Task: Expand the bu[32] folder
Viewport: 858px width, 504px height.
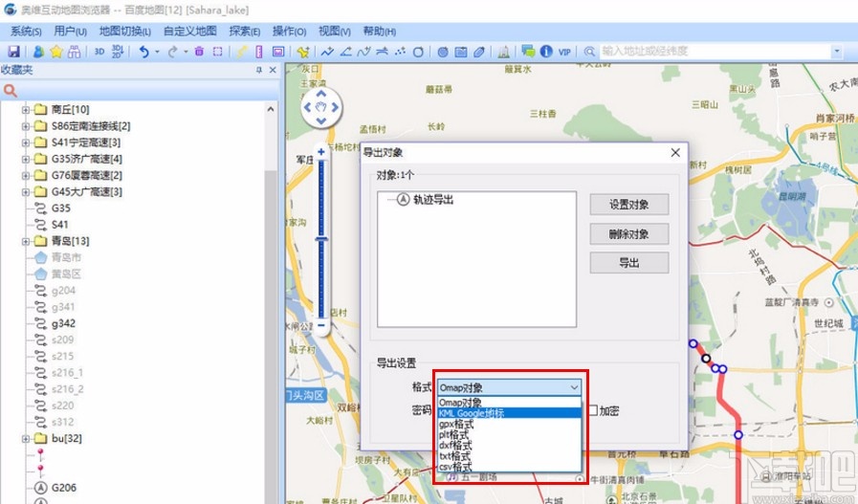Action: pyautogui.click(x=26, y=438)
